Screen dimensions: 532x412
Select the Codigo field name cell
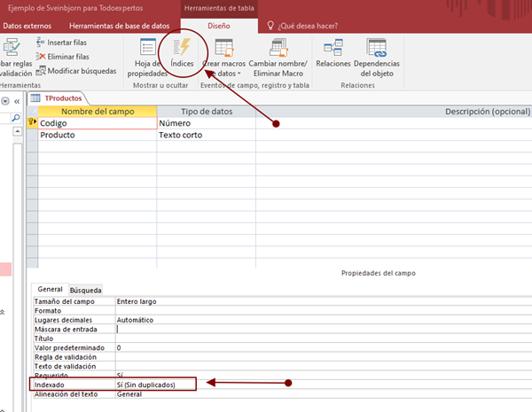(96, 123)
